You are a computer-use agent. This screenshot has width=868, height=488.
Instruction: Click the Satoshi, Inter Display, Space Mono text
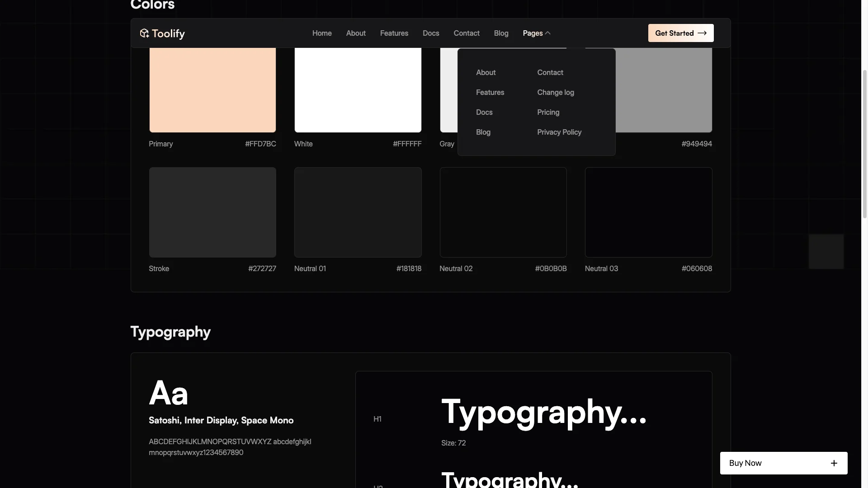[x=221, y=420]
